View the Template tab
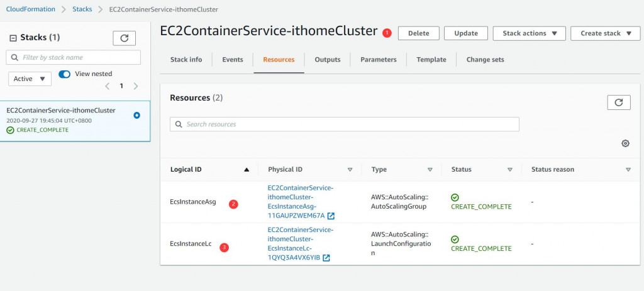 click(431, 60)
